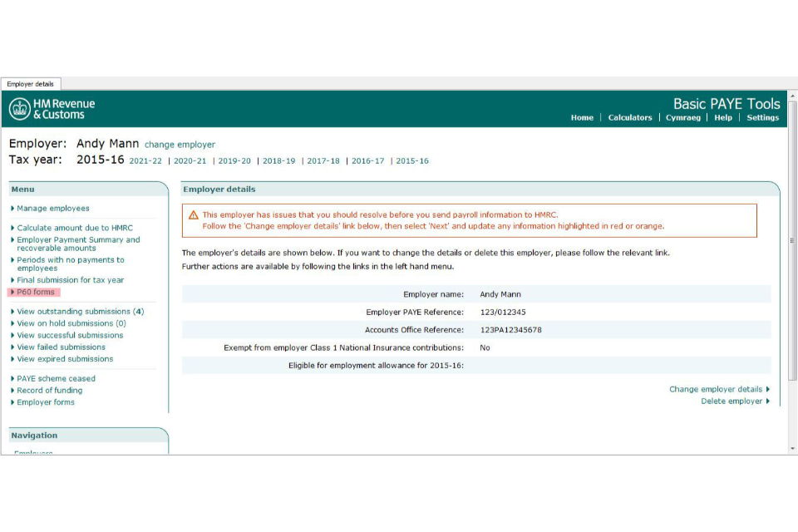This screenshot has width=798, height=532.
Task: Click the Basic PAYE Tools title
Action: point(727,104)
